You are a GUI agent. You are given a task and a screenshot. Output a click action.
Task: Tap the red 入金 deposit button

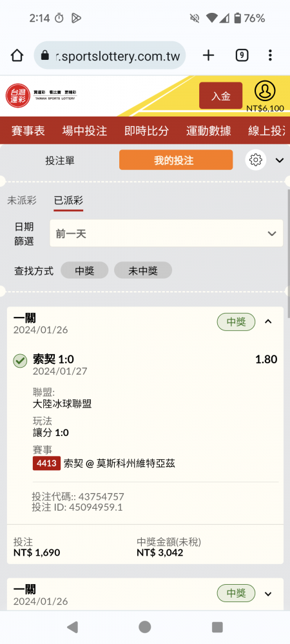tap(221, 96)
